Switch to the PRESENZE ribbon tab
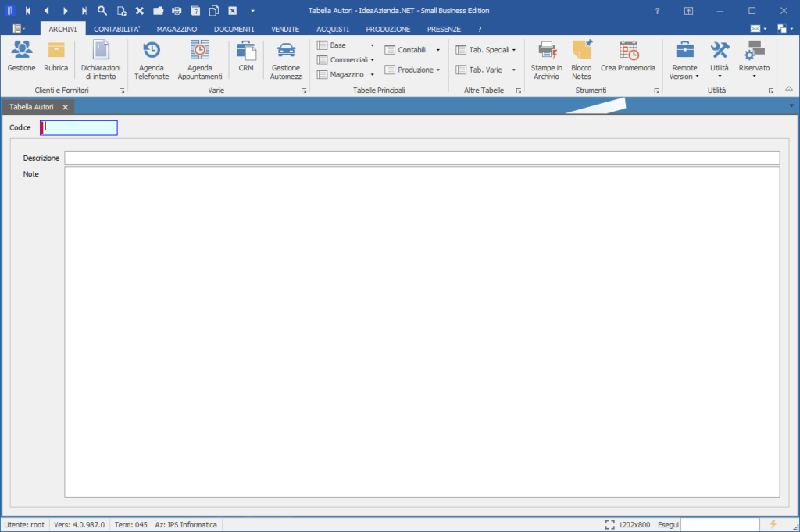The height and width of the screenshot is (532, 800). click(x=444, y=29)
